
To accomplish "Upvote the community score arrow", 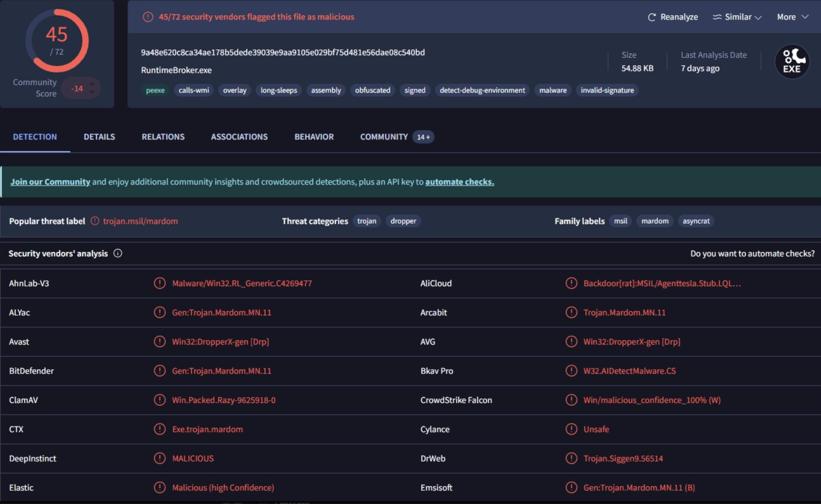I will 92,84.
